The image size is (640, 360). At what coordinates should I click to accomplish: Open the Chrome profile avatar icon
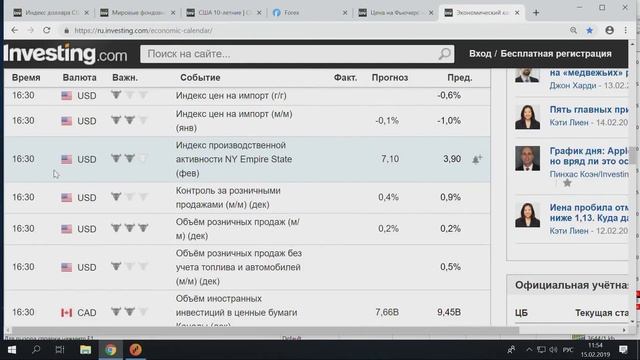coord(609,30)
